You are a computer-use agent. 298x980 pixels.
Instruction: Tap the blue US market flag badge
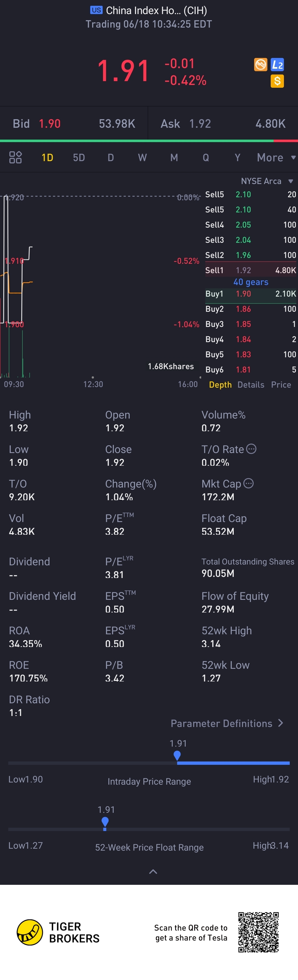(x=96, y=10)
